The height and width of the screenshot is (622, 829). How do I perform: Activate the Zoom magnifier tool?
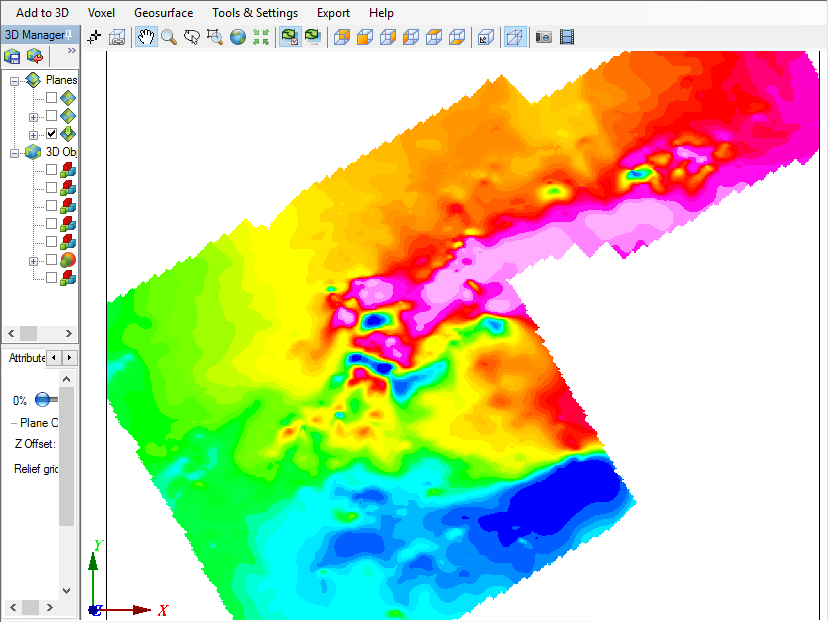[169, 37]
